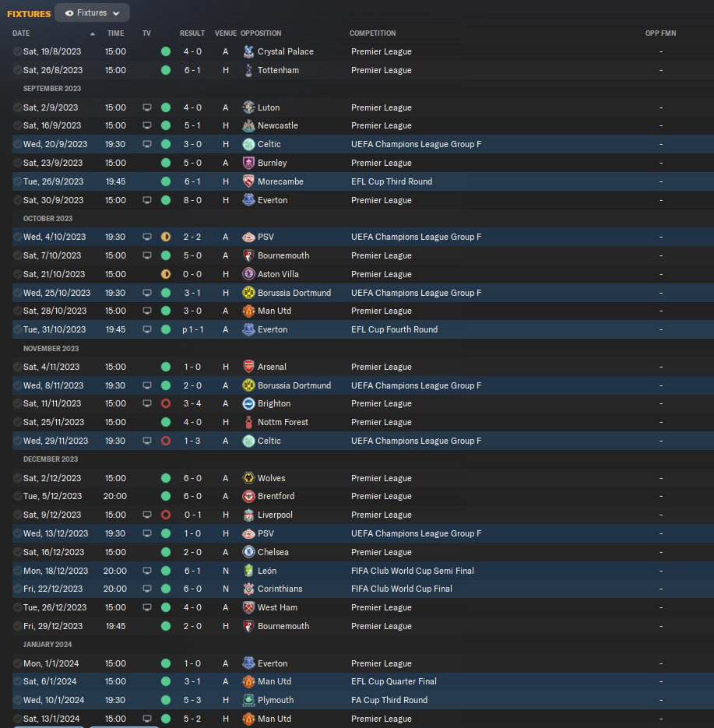The width and height of the screenshot is (714, 728).
Task: Click the Morecambe club badge
Action: 249,181
